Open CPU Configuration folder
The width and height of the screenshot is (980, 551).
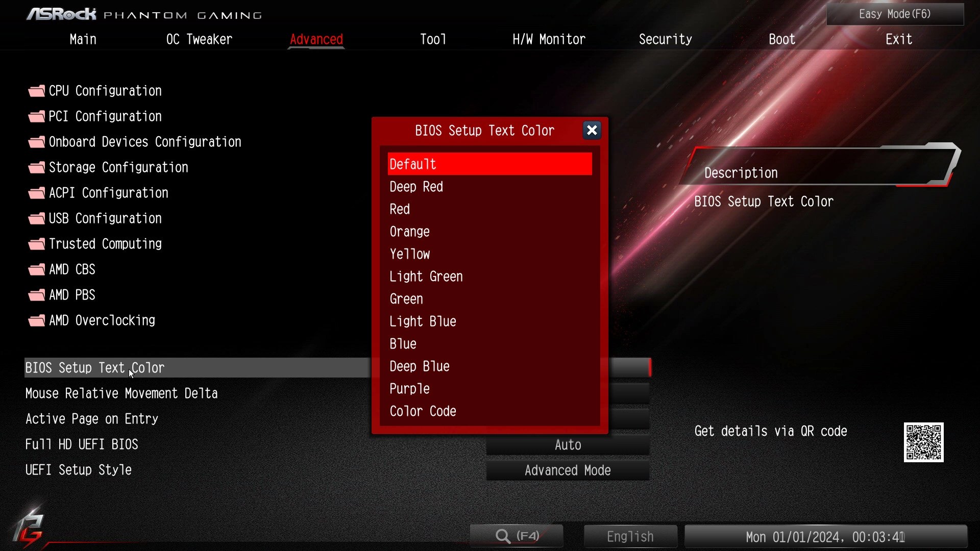(x=105, y=90)
